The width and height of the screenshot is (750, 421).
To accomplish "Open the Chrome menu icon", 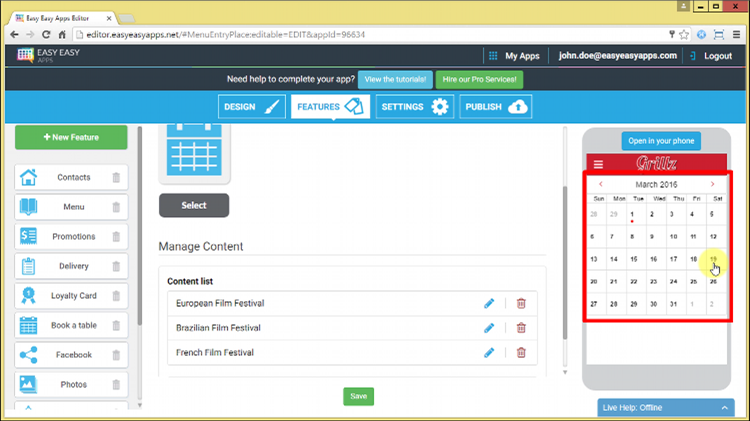I will (x=737, y=34).
